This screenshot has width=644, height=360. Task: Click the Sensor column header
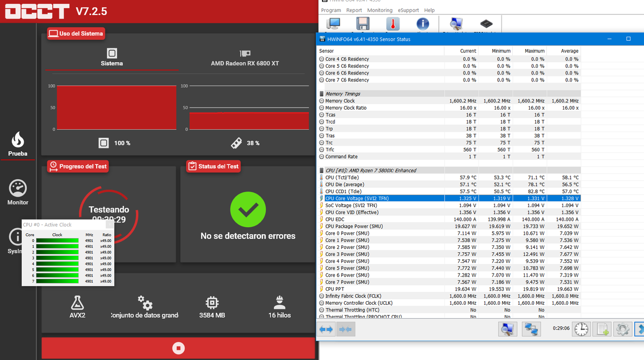381,51
